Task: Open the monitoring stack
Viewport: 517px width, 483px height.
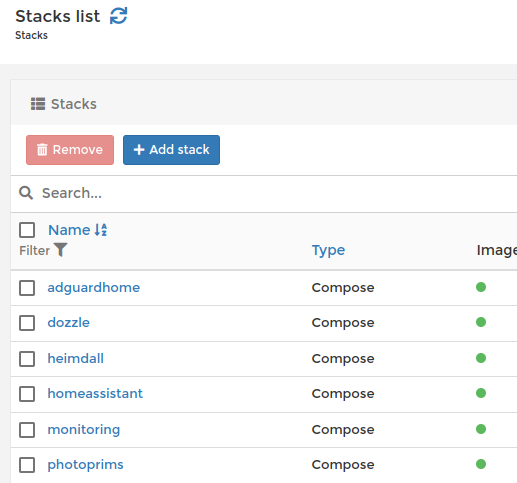Action: click(84, 429)
